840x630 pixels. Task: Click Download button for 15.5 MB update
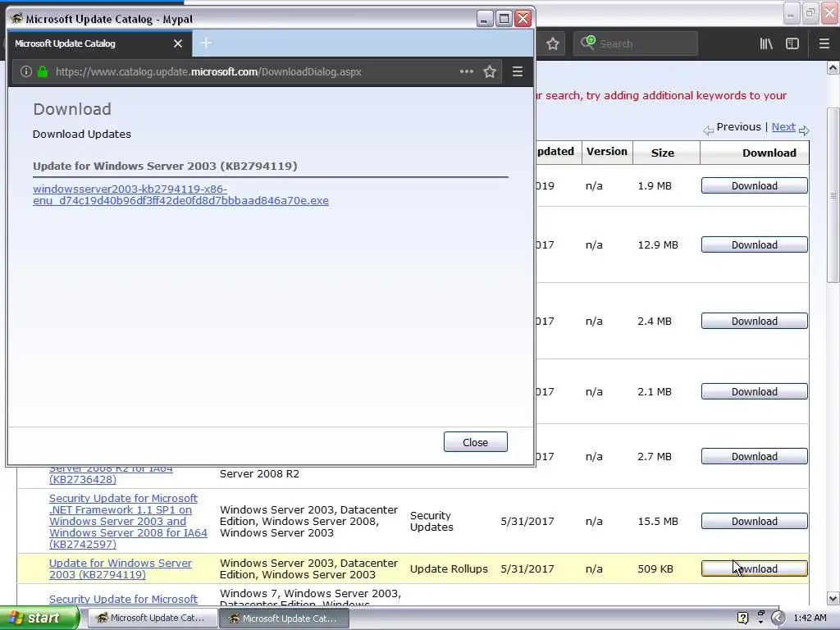[x=755, y=521]
